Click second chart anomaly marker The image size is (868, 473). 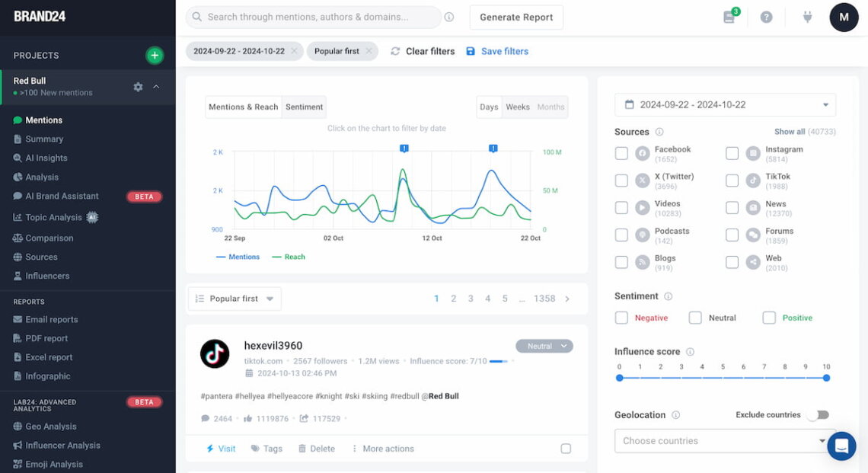[x=493, y=149]
